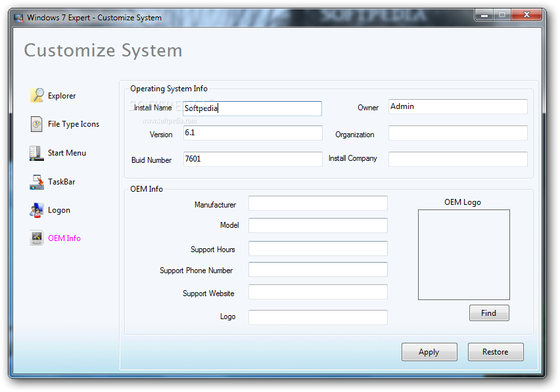Click the Restore button

tap(496, 352)
